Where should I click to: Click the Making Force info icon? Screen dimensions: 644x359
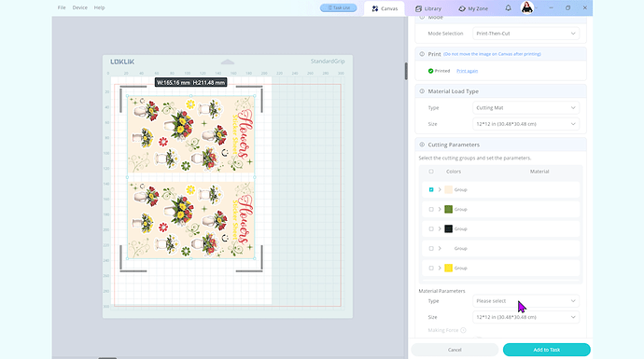click(x=463, y=330)
